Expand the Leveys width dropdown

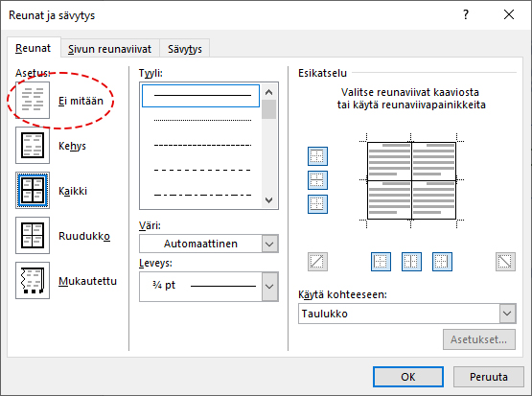click(209, 287)
